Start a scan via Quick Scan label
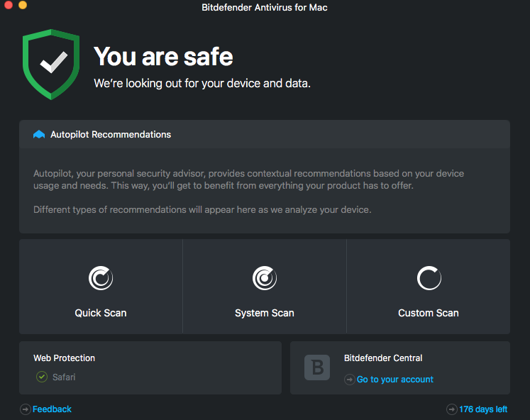 pos(101,313)
